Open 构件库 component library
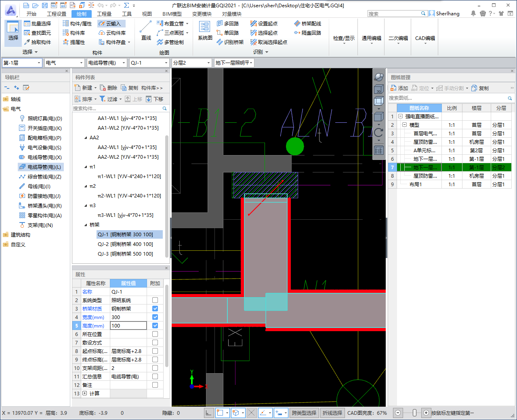Screen dimensions: 517x420 pos(74,33)
